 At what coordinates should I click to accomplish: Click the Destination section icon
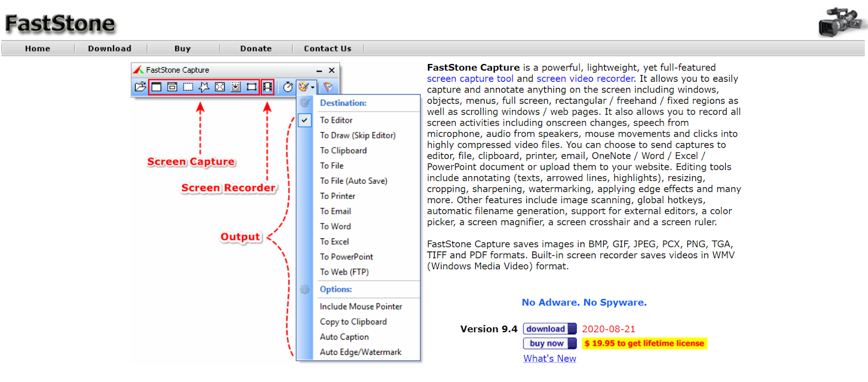305,102
